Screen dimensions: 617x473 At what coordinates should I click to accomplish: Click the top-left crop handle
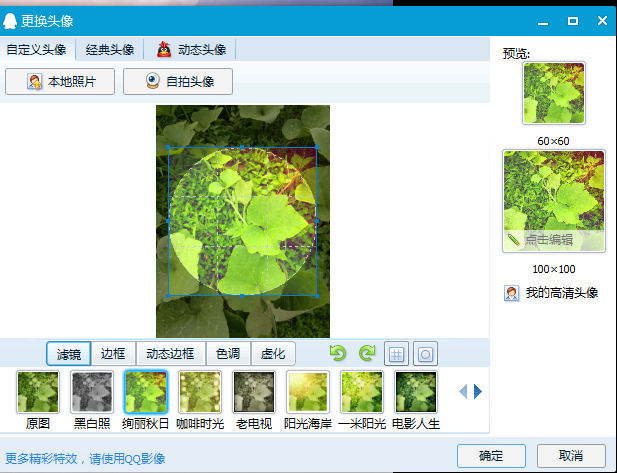168,147
